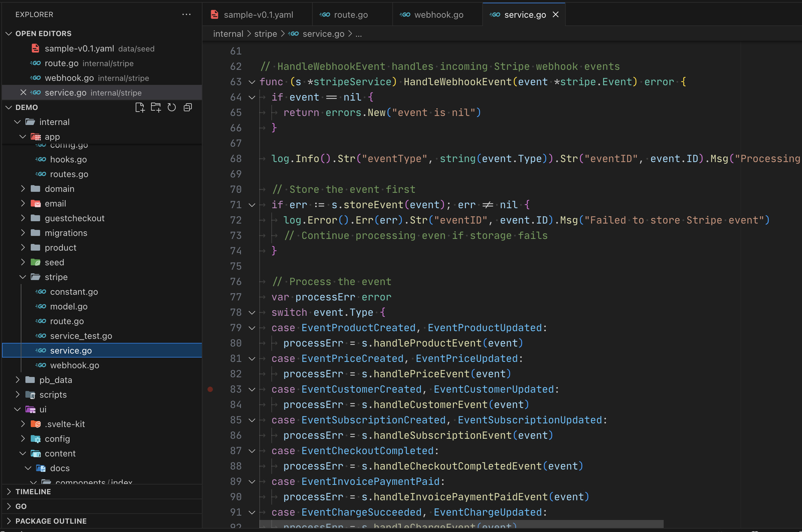Close the service.go editor tab

tap(555, 15)
